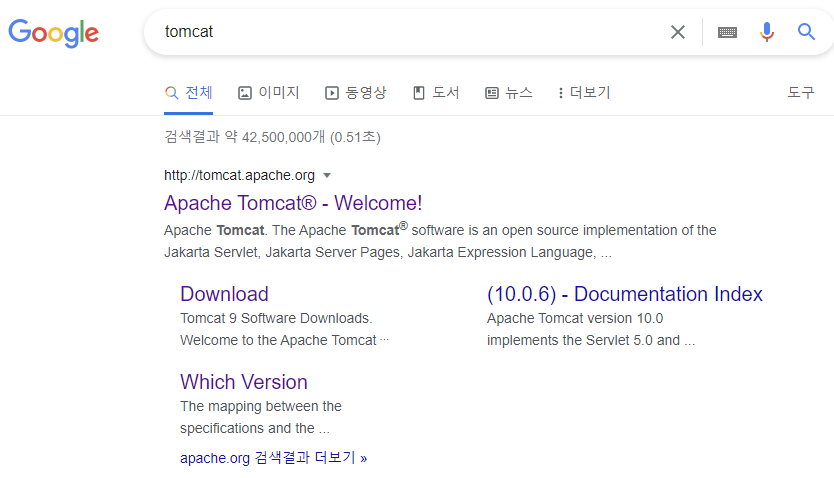Click the snippet 'The mapping between the'

[x=261, y=406]
